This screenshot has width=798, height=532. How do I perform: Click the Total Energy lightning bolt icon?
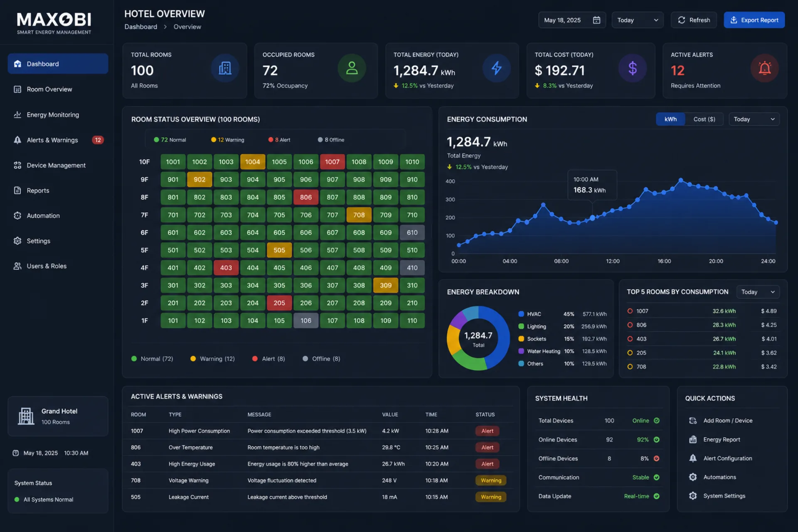(x=496, y=68)
